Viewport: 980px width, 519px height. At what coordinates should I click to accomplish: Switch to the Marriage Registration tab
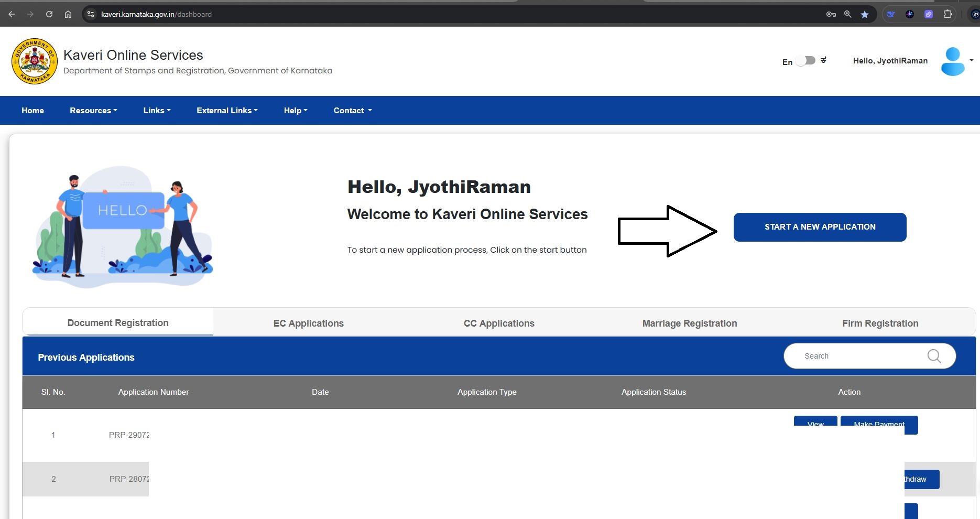[x=689, y=323]
